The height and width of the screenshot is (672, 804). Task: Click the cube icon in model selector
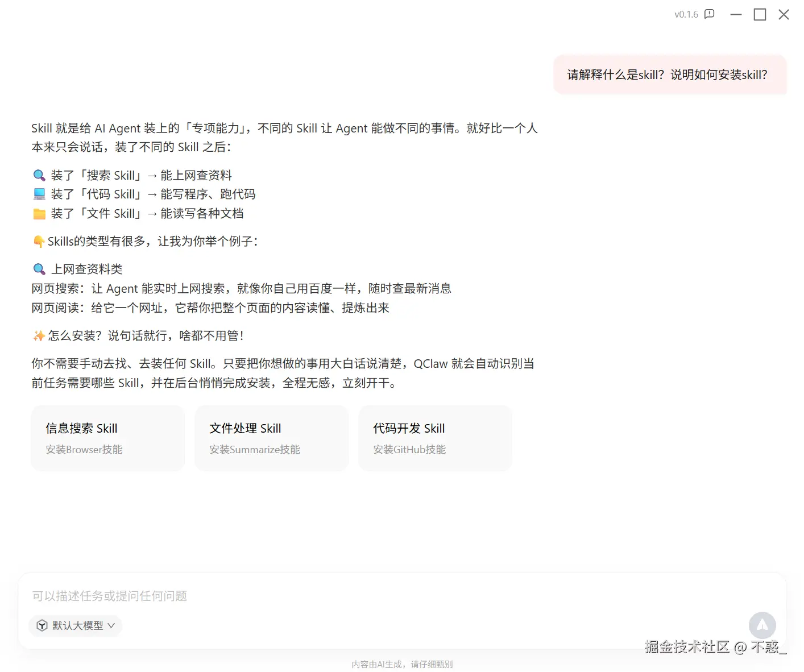[42, 625]
